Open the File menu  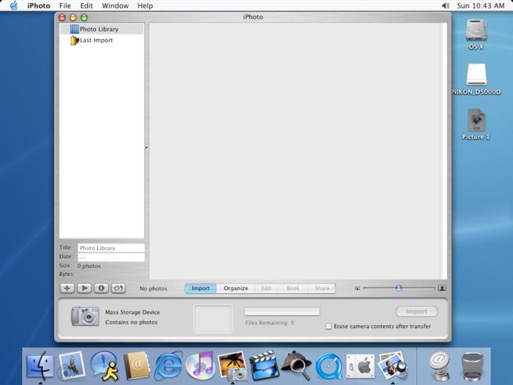click(65, 6)
